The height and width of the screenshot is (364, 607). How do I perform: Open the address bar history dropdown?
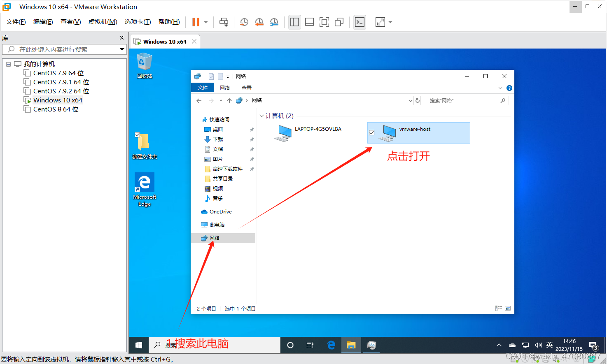point(410,101)
